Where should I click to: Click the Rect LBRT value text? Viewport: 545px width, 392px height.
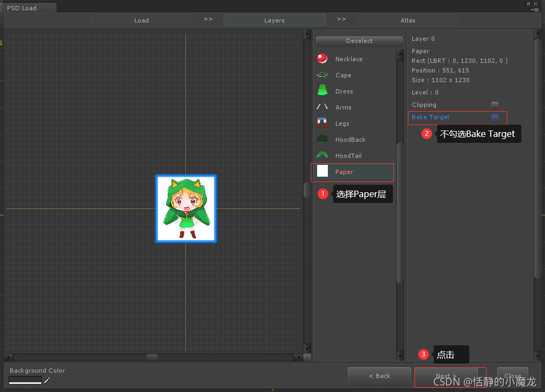460,61
